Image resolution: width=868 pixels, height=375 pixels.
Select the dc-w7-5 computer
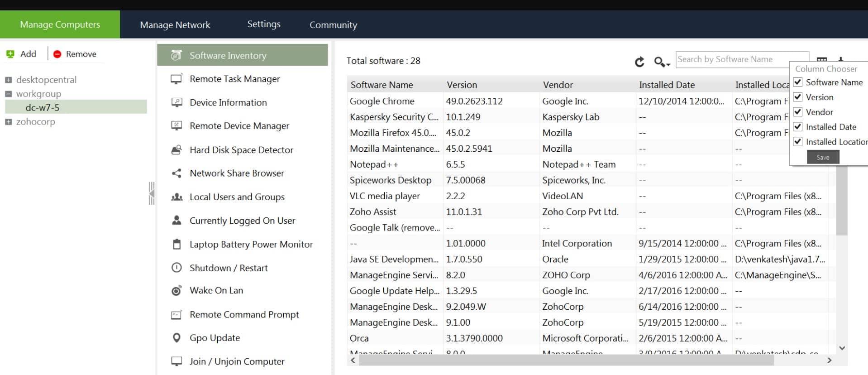76,107
